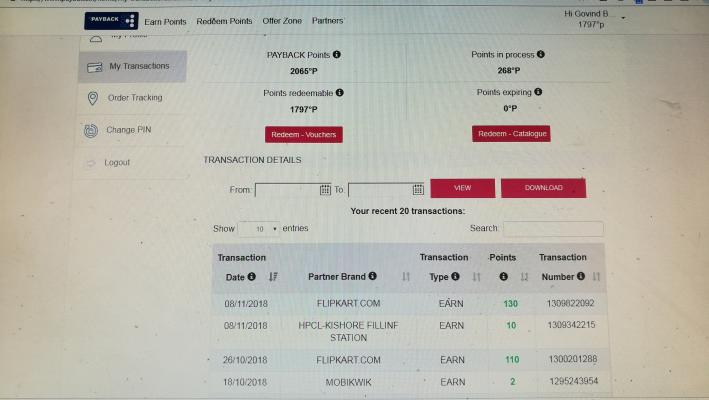
Task: Click info icon beside Date header
Action: coord(251,276)
